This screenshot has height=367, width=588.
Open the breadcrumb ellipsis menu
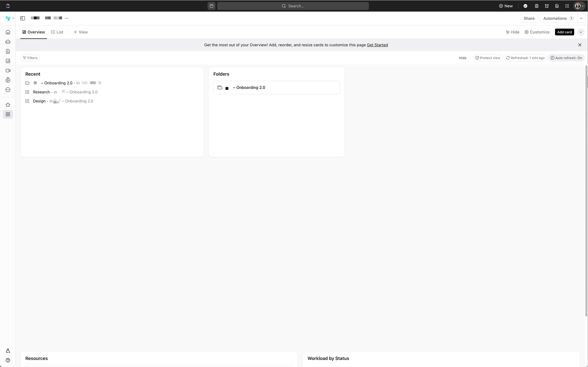[x=67, y=18]
